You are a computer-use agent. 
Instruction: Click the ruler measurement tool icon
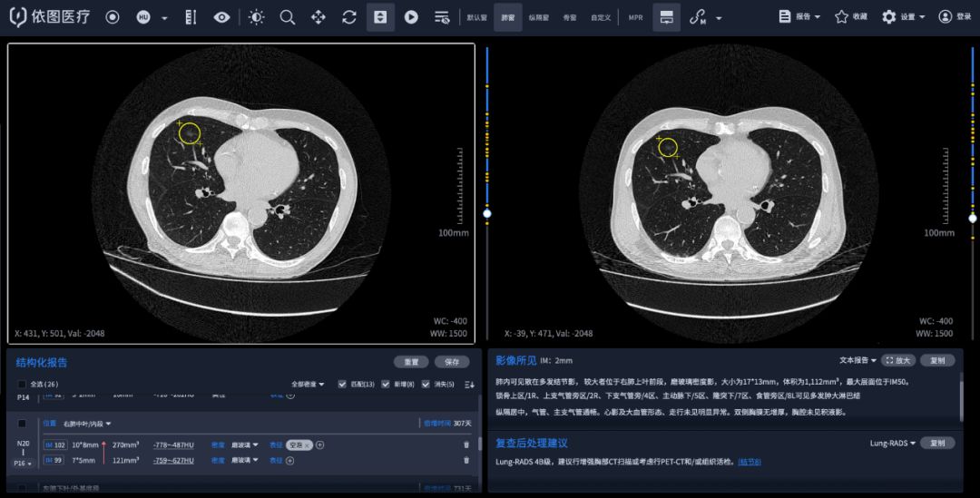click(191, 17)
